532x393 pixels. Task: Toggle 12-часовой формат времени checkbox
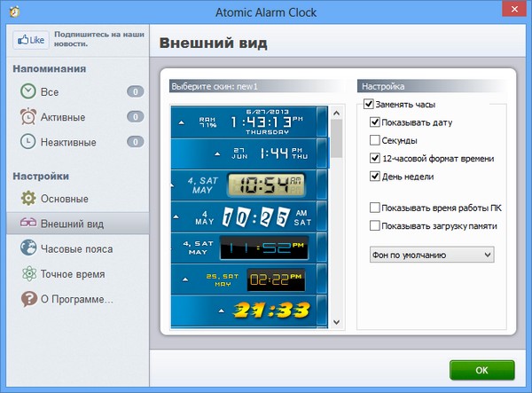coord(375,158)
